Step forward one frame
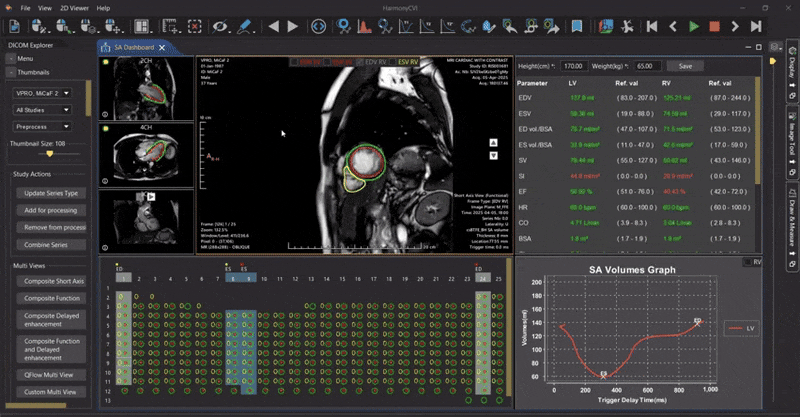Viewport: 800px width, 417px height. 735,26
